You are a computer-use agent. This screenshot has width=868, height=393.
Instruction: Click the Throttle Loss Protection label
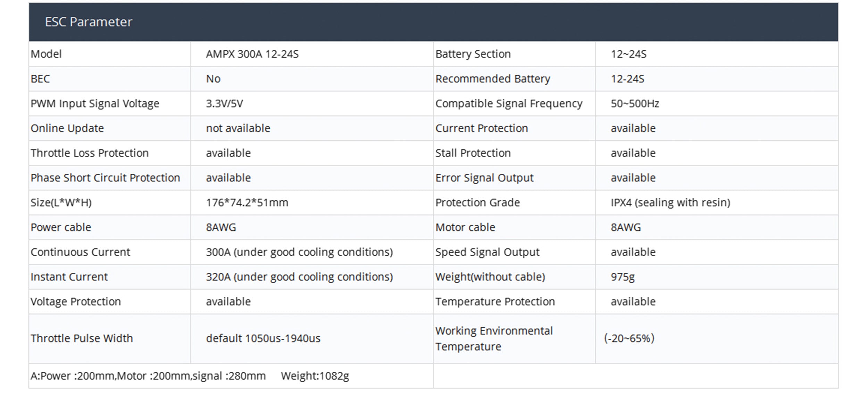pos(90,153)
